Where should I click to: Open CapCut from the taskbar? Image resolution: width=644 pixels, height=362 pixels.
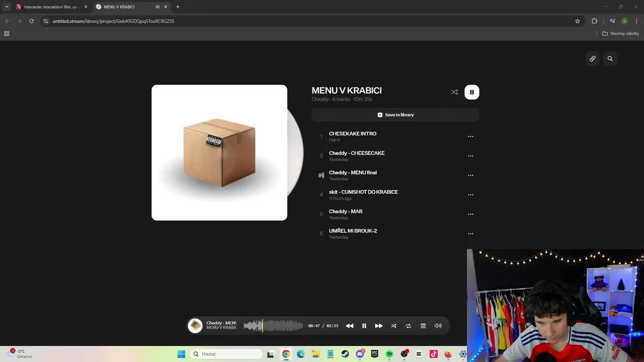(419, 354)
